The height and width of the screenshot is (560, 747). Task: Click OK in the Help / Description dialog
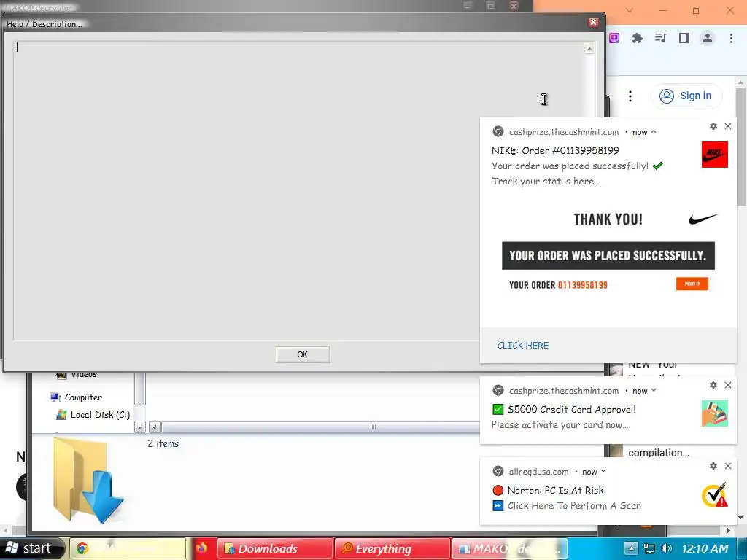pos(303,354)
